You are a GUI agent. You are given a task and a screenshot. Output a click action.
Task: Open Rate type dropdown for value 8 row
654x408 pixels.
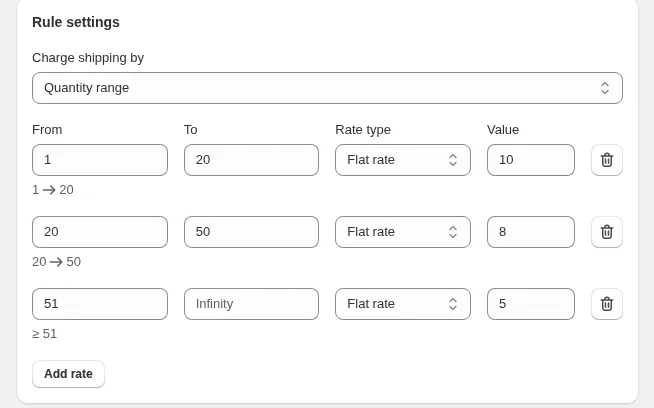[403, 232]
